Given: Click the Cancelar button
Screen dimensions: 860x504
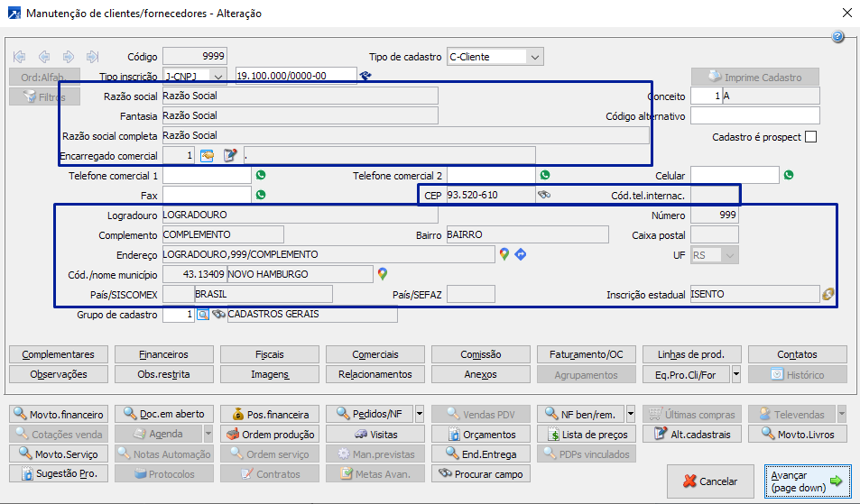Looking at the screenshot, I should click(x=709, y=481).
